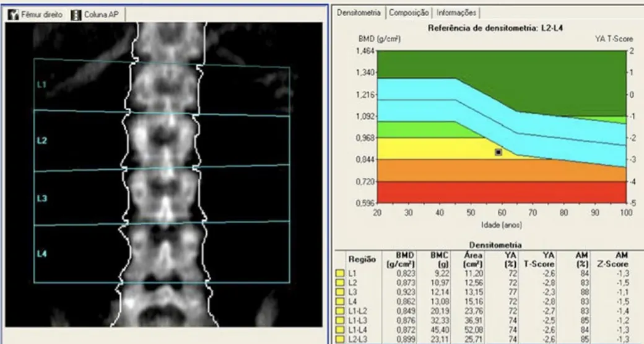Click the YA T-Score column header

pos(539,260)
